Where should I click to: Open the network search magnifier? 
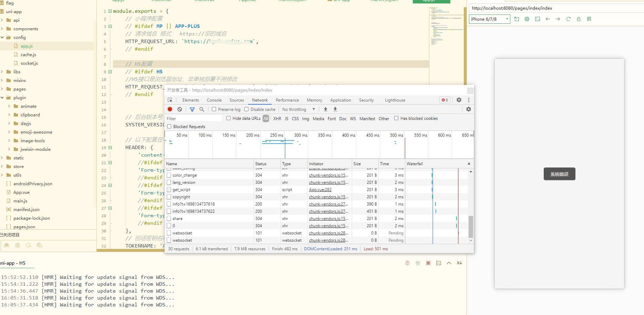click(202, 109)
